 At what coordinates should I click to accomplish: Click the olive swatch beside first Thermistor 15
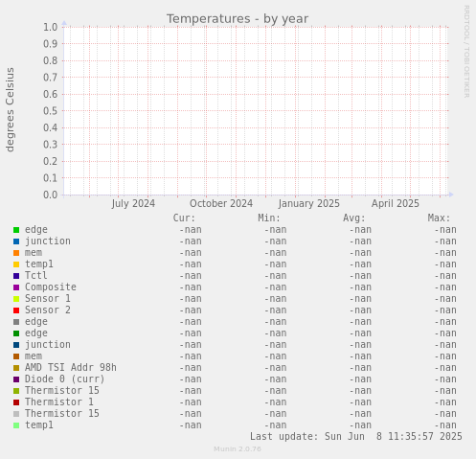click(16, 391)
